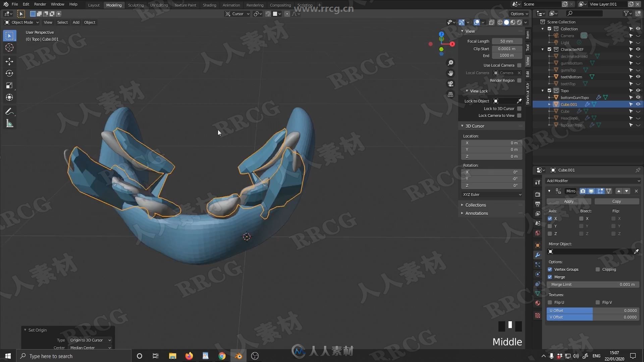Click Apply button on Mirror modifier
This screenshot has height=362, width=644.
[569, 201]
